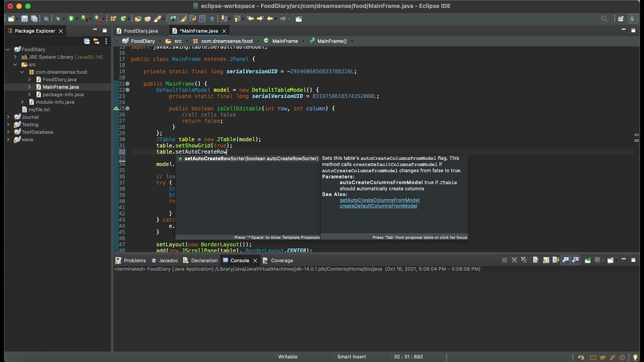
Task: Toggle Mark Occurrences highlighter in toolbar
Action: click(183, 19)
